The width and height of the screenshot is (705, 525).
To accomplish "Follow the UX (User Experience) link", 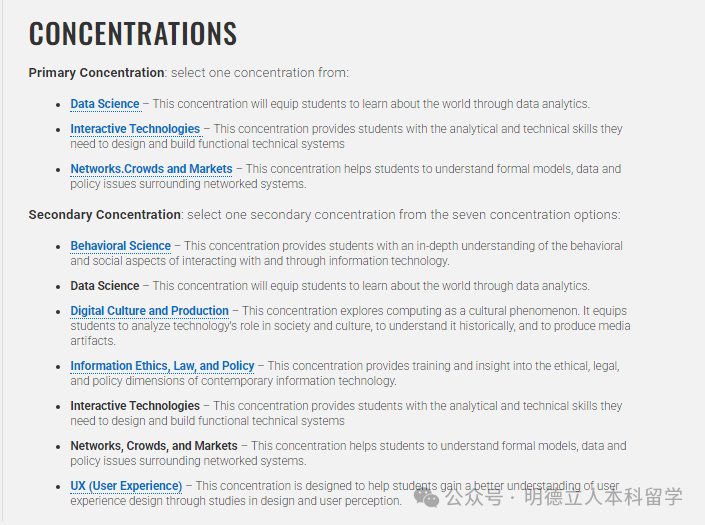I will point(126,486).
